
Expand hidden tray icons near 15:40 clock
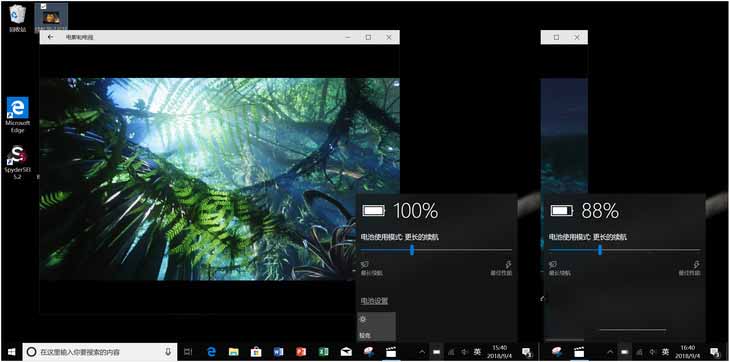422,352
